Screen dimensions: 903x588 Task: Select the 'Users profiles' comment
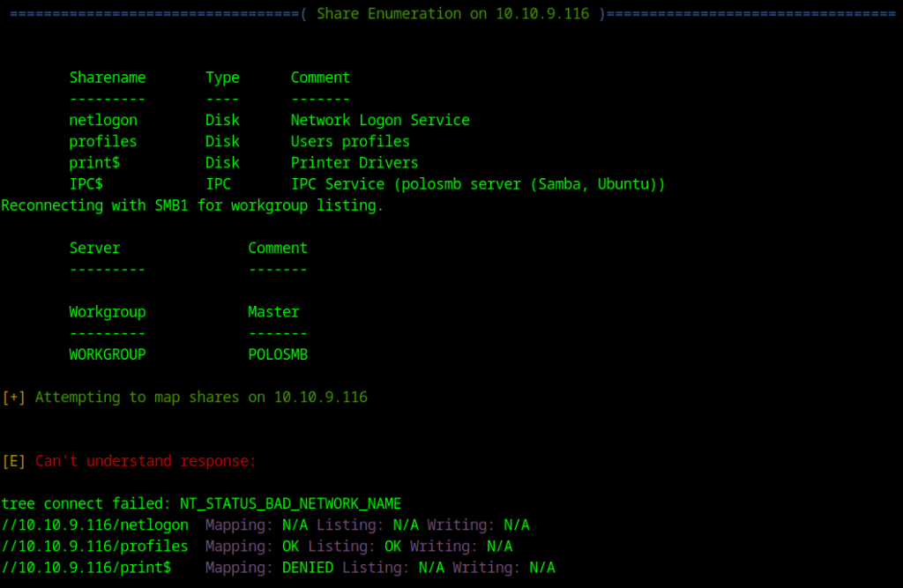350,142
